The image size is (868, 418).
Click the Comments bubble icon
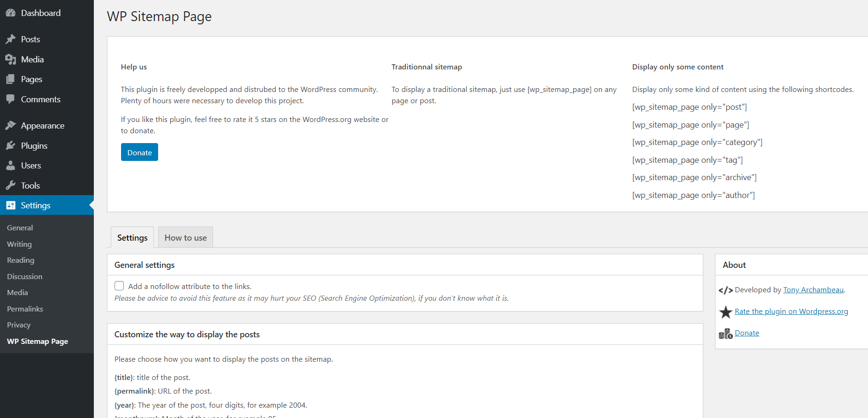coord(11,99)
